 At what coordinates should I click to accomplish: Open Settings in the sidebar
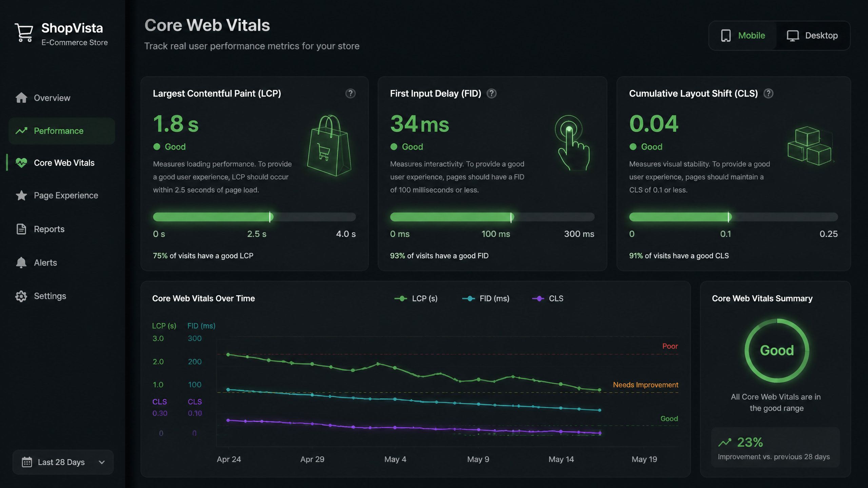62,296
